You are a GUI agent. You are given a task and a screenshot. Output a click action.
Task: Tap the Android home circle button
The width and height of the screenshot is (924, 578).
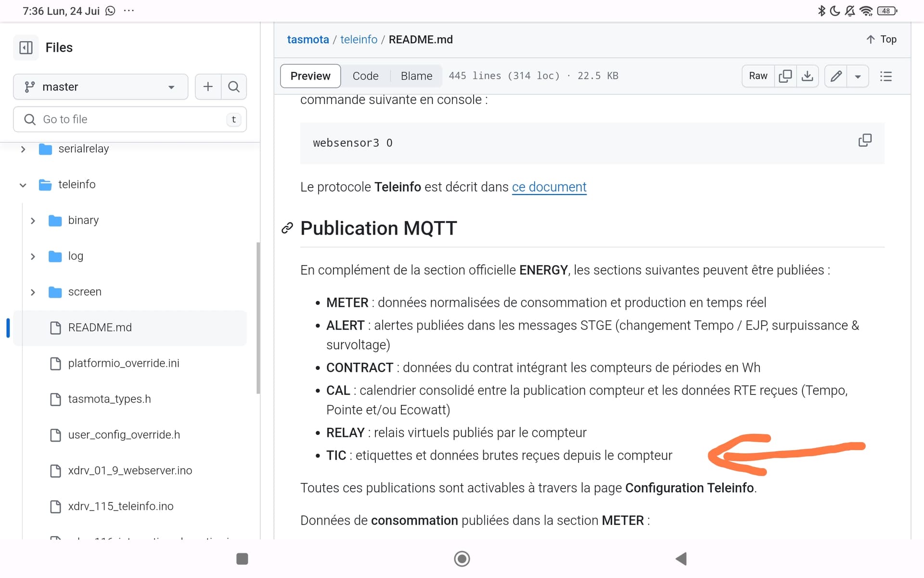pos(462,559)
